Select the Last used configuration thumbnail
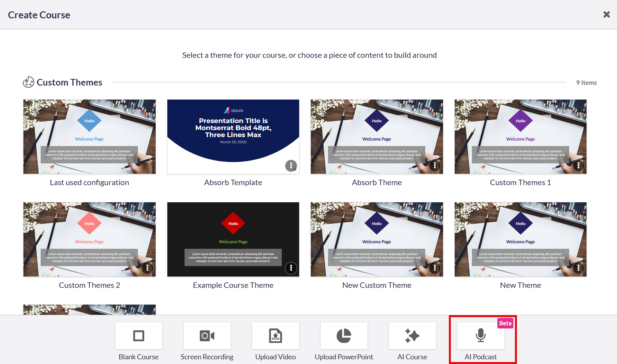 (89, 137)
